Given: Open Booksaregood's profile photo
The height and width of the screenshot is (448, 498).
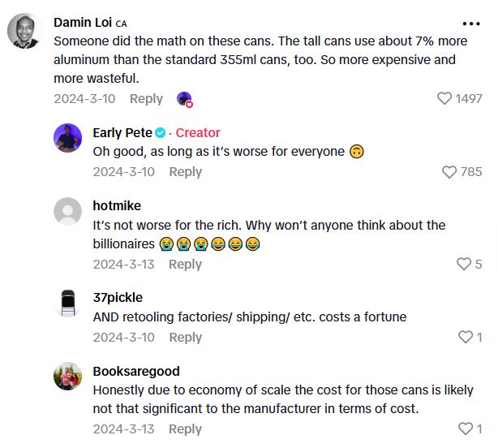Looking at the screenshot, I should click(x=68, y=376).
